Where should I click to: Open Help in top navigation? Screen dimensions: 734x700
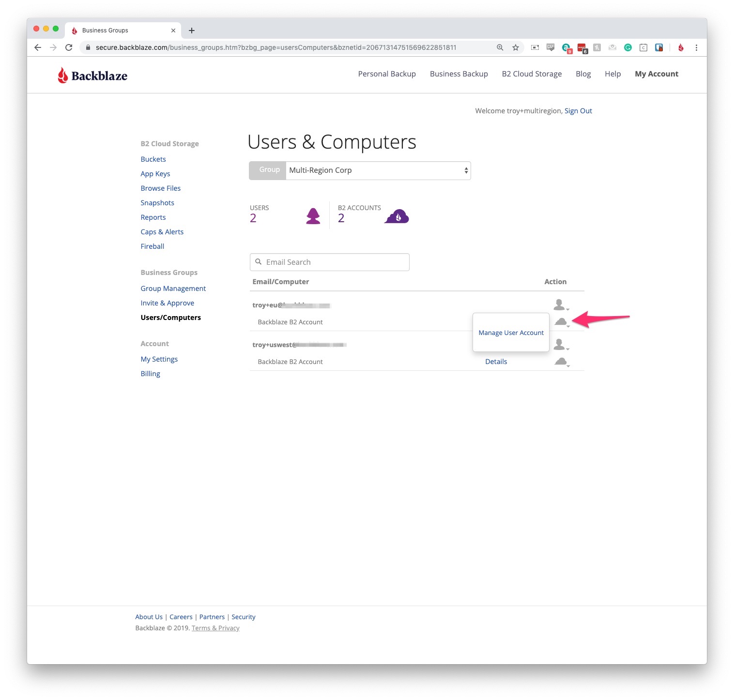click(x=613, y=74)
